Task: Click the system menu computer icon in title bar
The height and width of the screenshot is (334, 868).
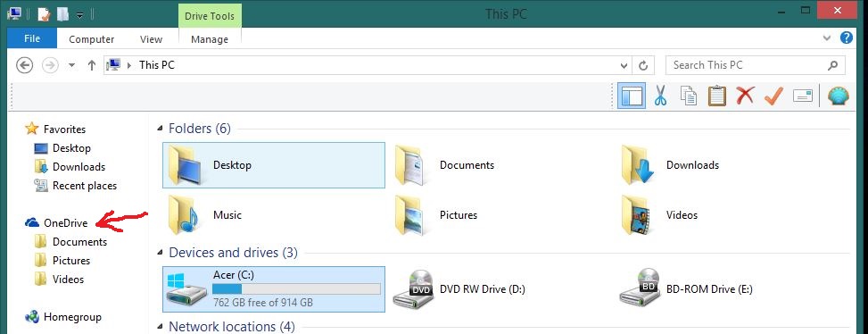Action: pos(14,13)
